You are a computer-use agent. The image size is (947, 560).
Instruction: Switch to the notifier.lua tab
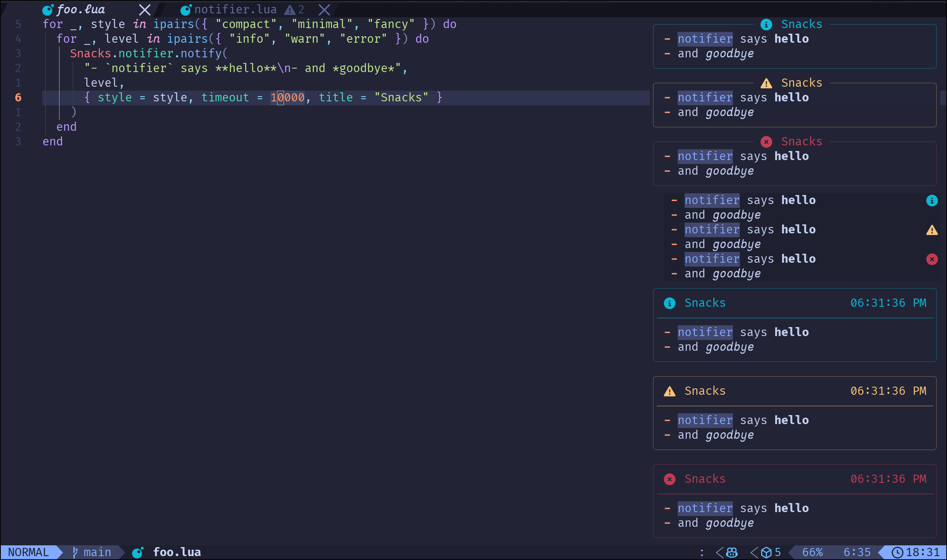(236, 9)
